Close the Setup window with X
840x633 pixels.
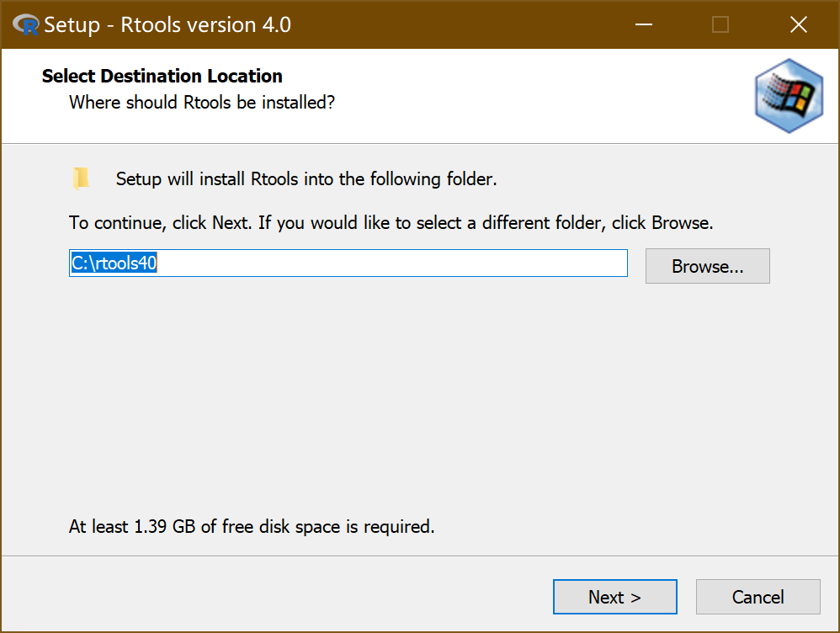pyautogui.click(x=799, y=24)
